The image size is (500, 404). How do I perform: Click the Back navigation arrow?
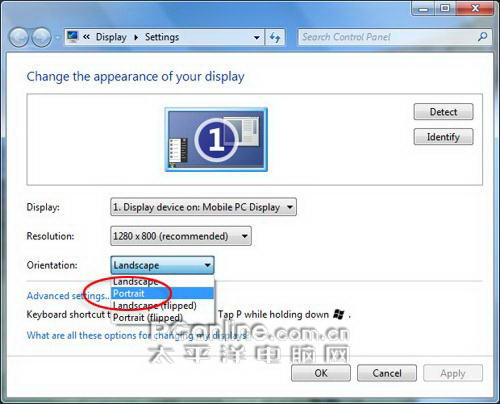(19, 37)
